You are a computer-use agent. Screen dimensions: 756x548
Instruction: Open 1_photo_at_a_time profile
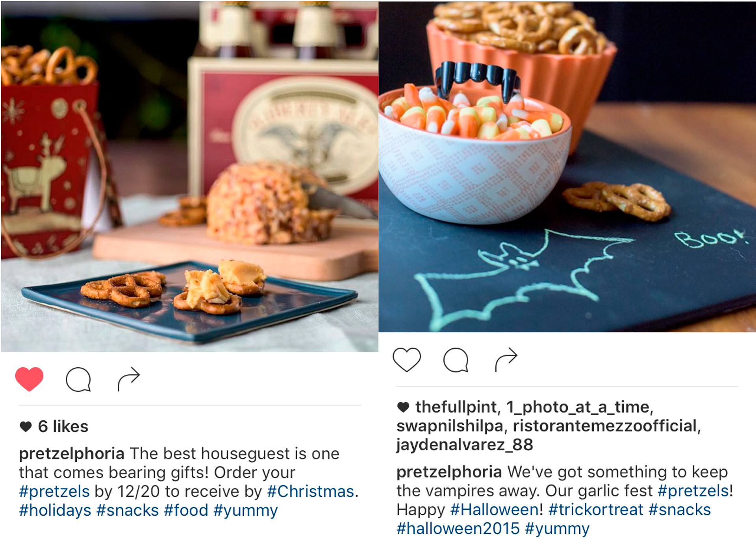coord(578,407)
